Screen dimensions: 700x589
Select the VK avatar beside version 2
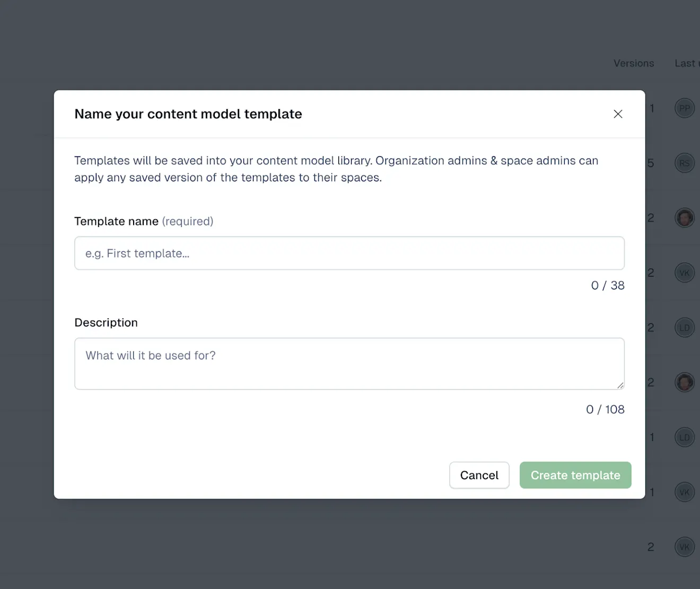tap(685, 272)
